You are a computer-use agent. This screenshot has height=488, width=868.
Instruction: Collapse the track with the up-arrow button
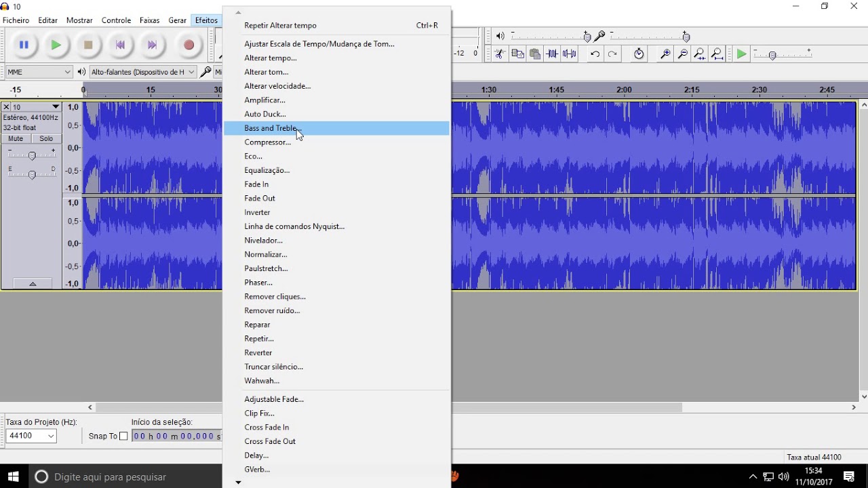[x=32, y=284]
